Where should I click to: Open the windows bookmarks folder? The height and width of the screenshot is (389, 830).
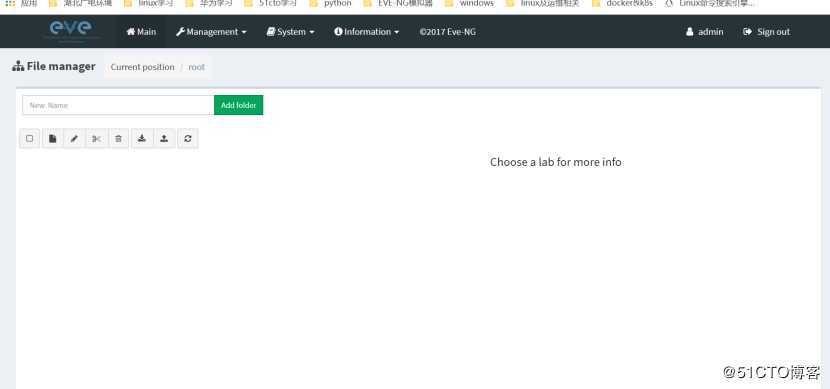470,3
